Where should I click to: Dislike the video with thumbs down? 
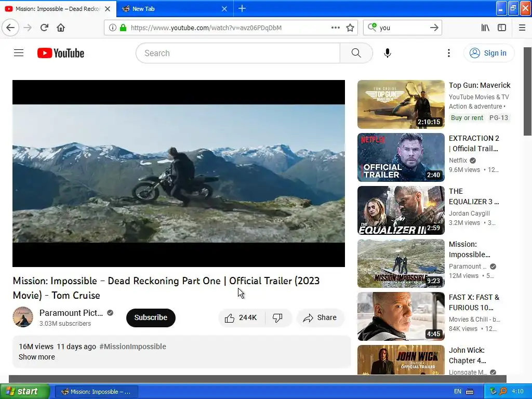(x=277, y=317)
